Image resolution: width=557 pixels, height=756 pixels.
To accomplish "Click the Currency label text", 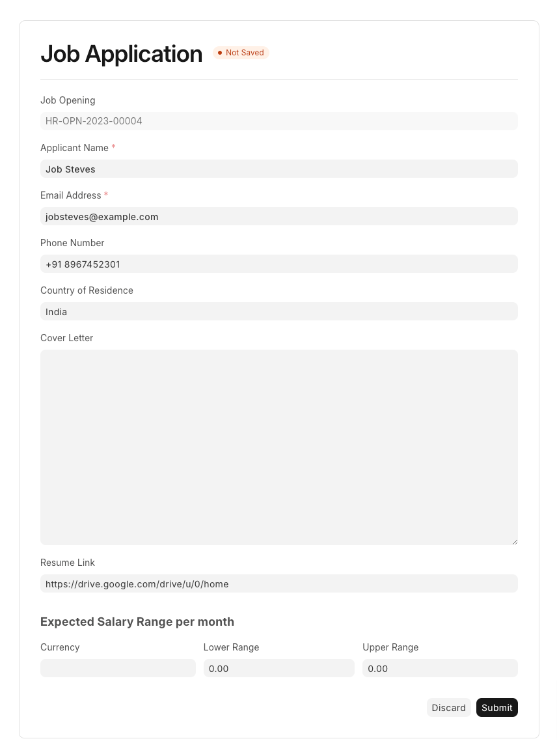I will click(x=60, y=647).
